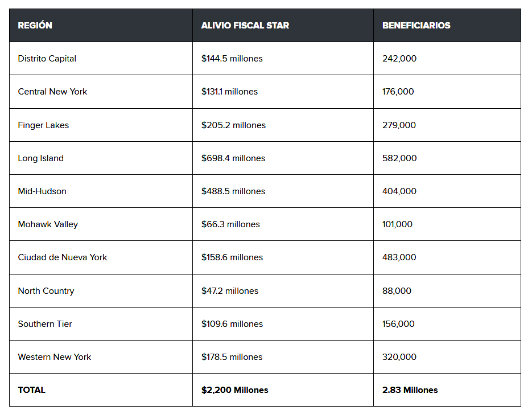Click the $47.2 millones value
This screenshot has width=532, height=418.
click(x=230, y=291)
